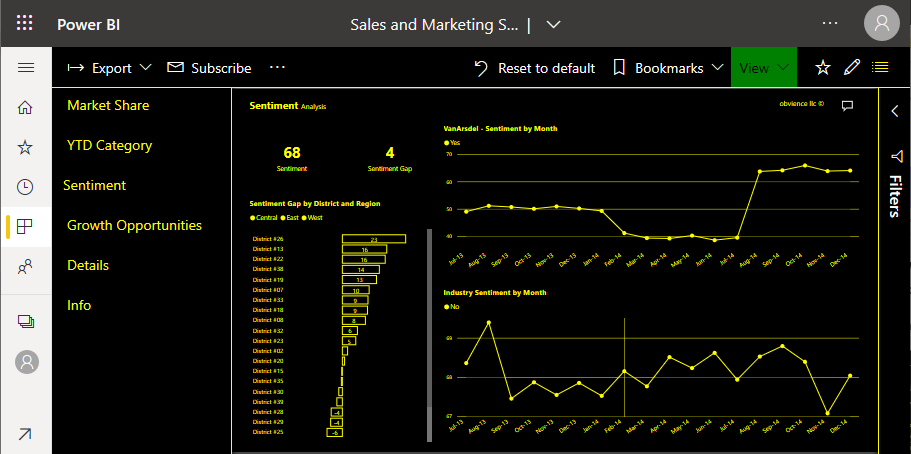911x454 pixels.
Task: Open Favorites star in sidebar
Action: (x=25, y=147)
